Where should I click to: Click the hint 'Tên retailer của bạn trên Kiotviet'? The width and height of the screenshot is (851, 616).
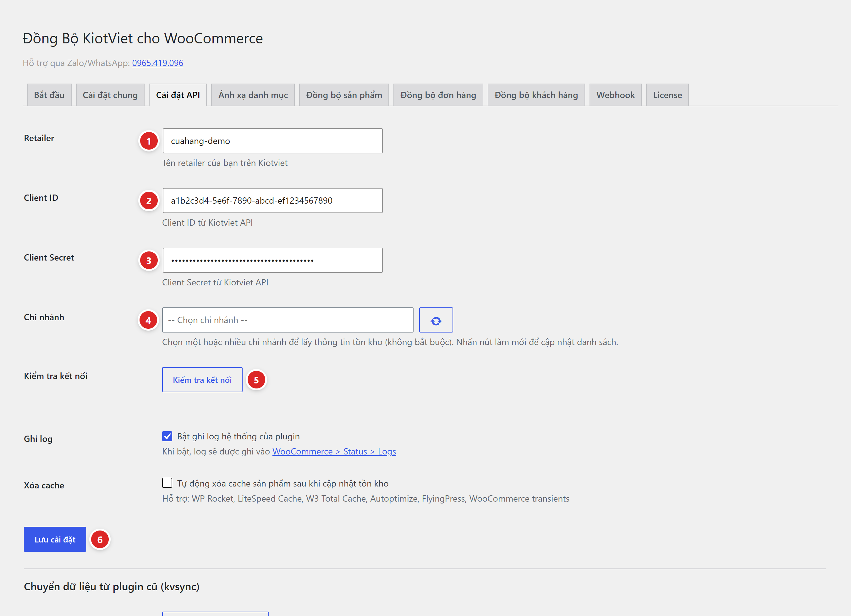tap(225, 163)
